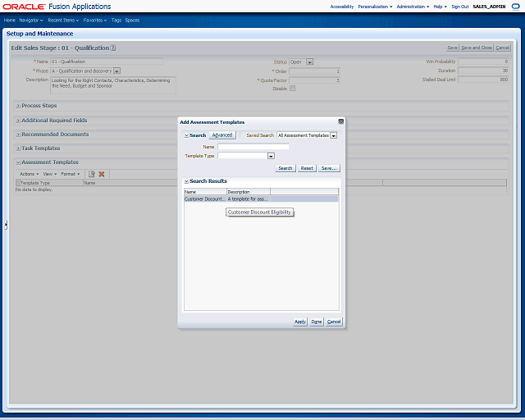
Task: Click the Done button
Action: point(316,322)
